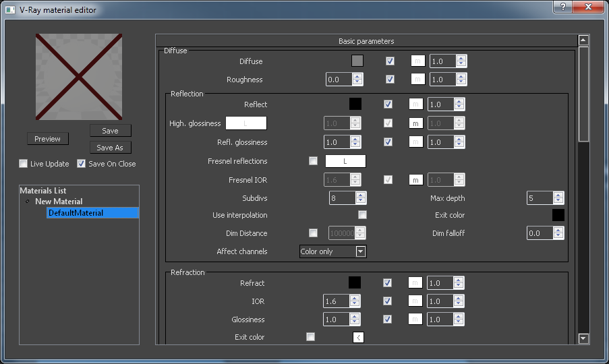The height and width of the screenshot is (364, 609).
Task: Click the Save button
Action: [x=111, y=131]
